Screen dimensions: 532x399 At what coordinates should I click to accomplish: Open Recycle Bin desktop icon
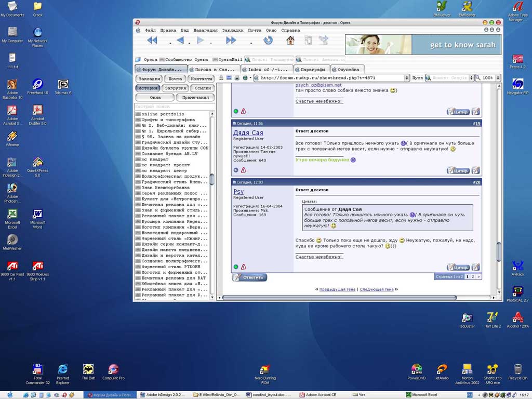point(518,372)
